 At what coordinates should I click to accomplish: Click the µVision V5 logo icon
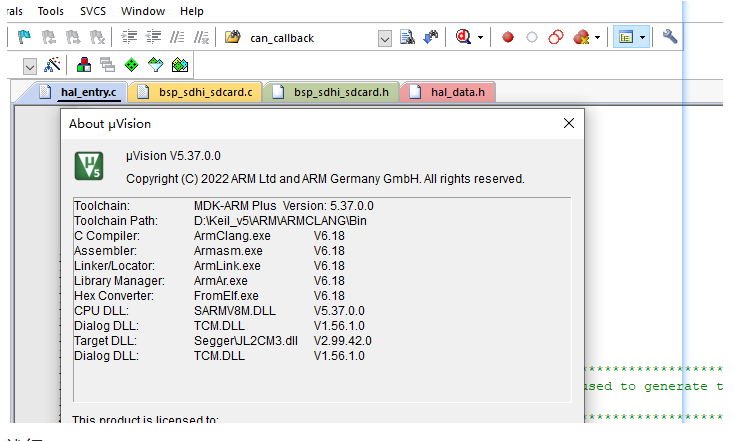point(89,166)
